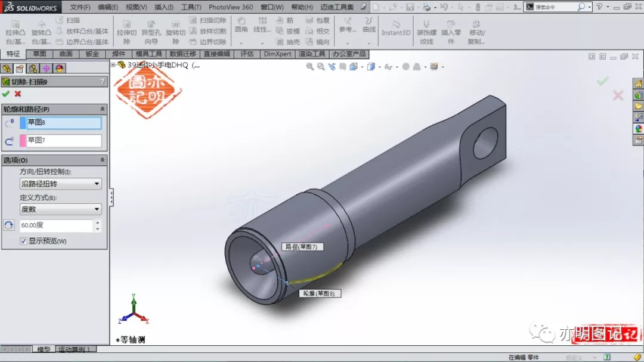Switch to the 运动算例 1 tab
Image resolution: width=644 pixels, height=362 pixels.
pos(76,349)
